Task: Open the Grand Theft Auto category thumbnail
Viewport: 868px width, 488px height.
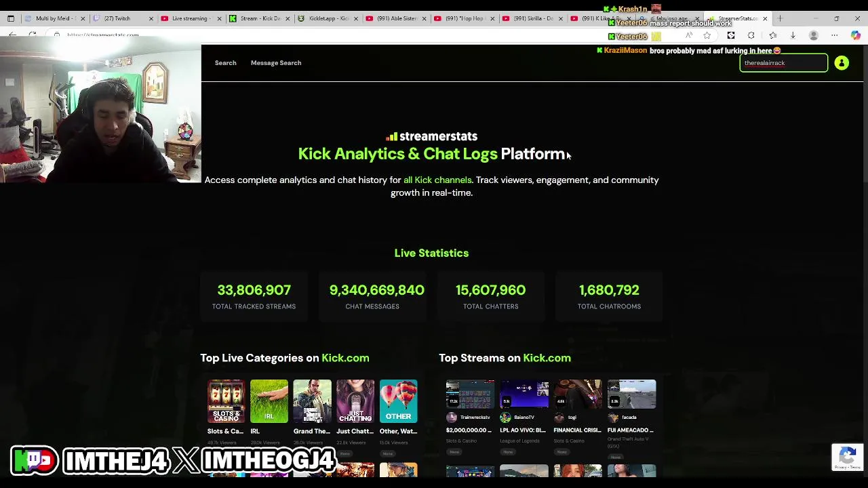Action: (313, 401)
